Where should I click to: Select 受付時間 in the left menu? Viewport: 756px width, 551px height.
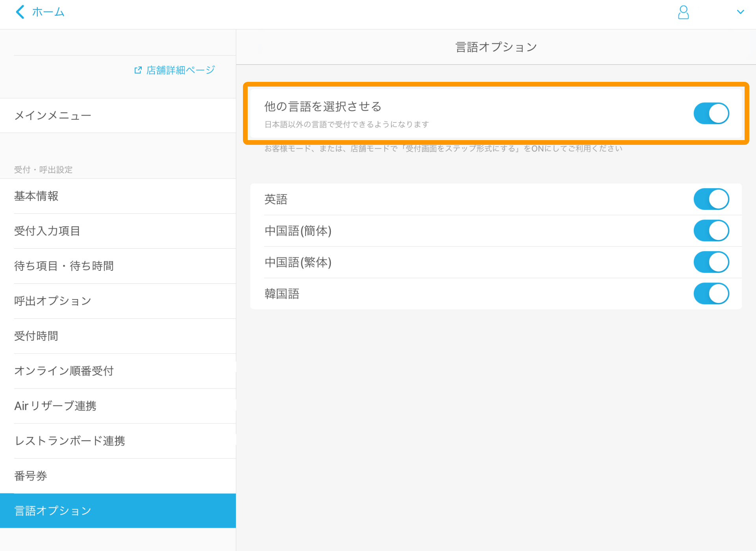pyautogui.click(x=36, y=336)
